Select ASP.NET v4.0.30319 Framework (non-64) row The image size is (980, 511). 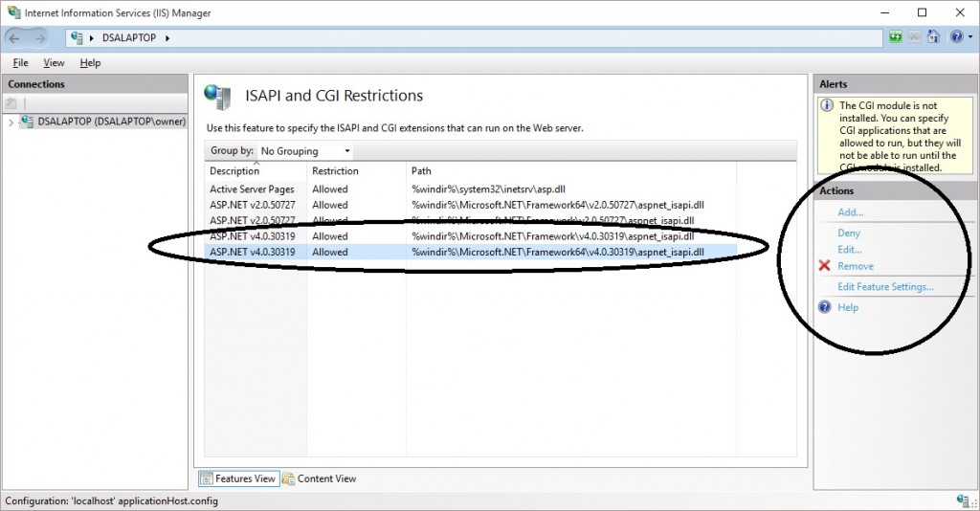point(470,236)
